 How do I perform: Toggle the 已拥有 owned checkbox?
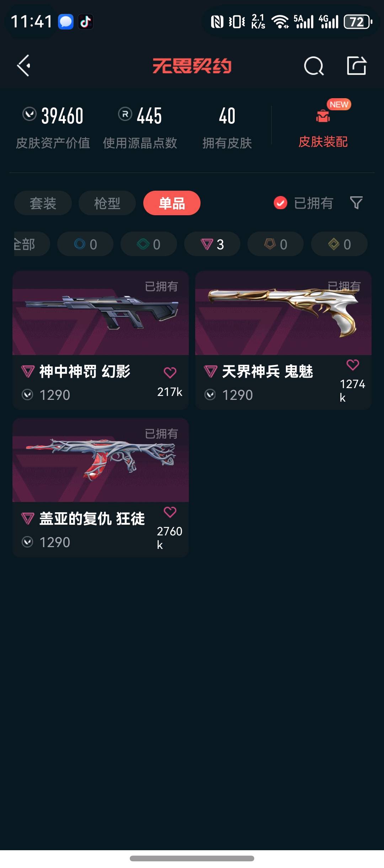click(x=280, y=203)
